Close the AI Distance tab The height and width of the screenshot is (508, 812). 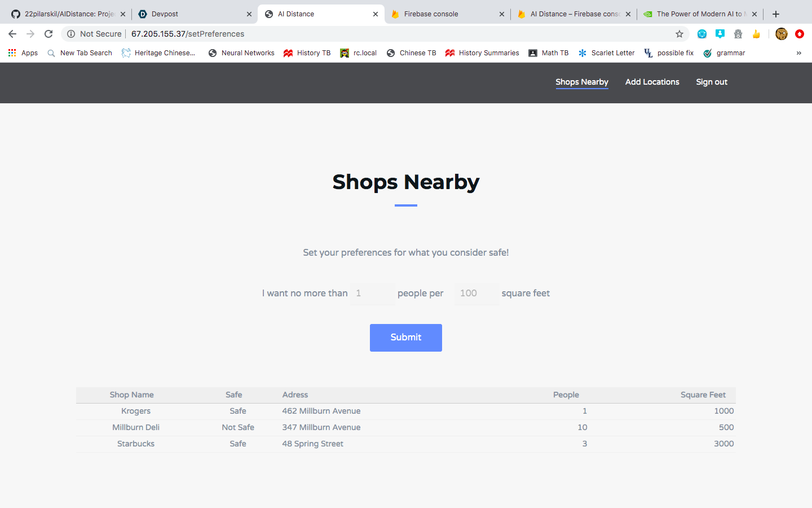(376, 14)
